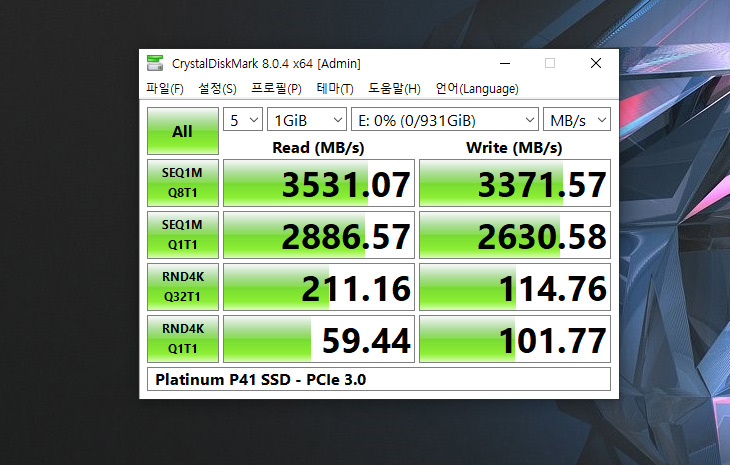Click the Read (MB/s) column header
The height and width of the screenshot is (465, 730).
(318, 148)
